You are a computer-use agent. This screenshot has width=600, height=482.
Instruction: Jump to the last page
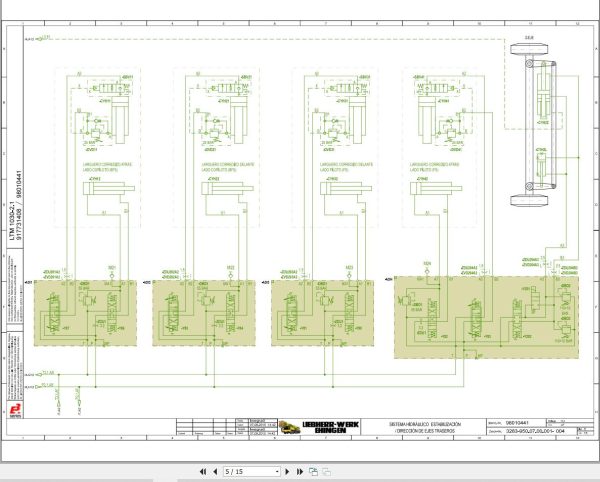[x=300, y=472]
